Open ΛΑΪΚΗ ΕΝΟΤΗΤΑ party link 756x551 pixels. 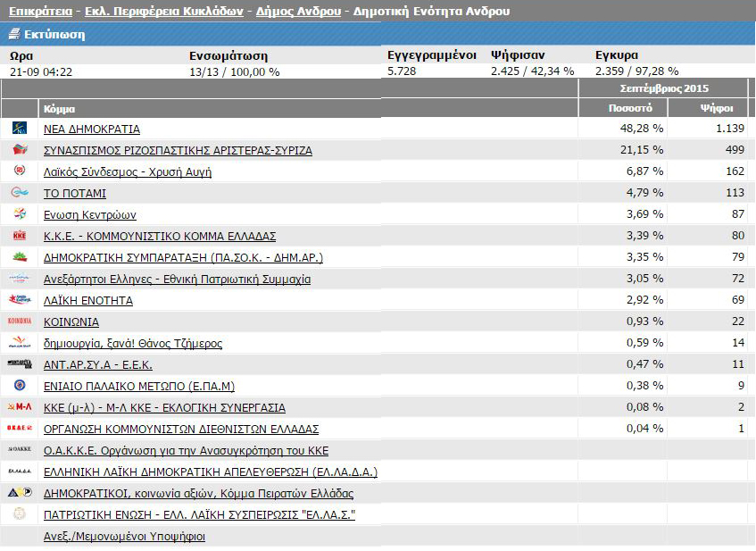tap(88, 301)
